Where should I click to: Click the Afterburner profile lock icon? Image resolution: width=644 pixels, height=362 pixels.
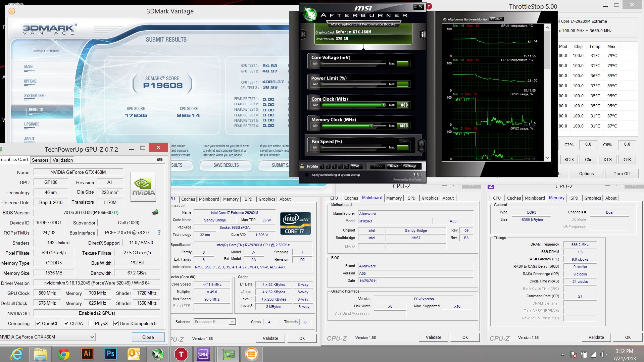(302, 166)
